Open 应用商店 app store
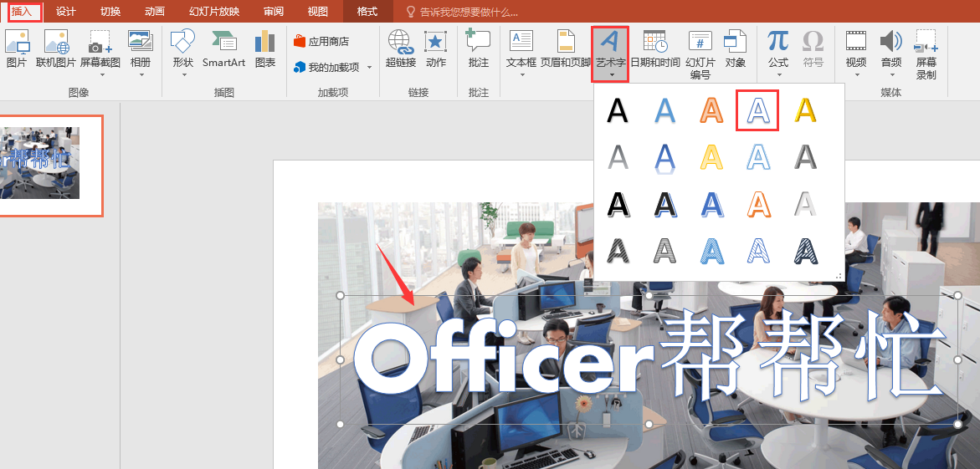 [x=321, y=41]
